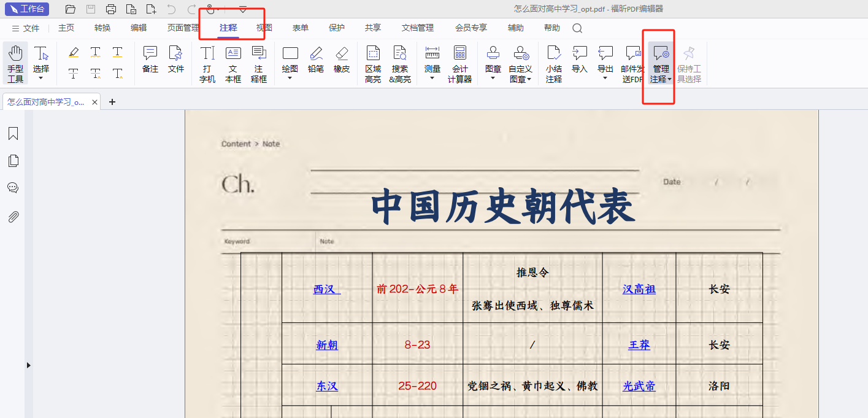Open the comments panel in left sidebar
The image size is (868, 418).
point(13,188)
